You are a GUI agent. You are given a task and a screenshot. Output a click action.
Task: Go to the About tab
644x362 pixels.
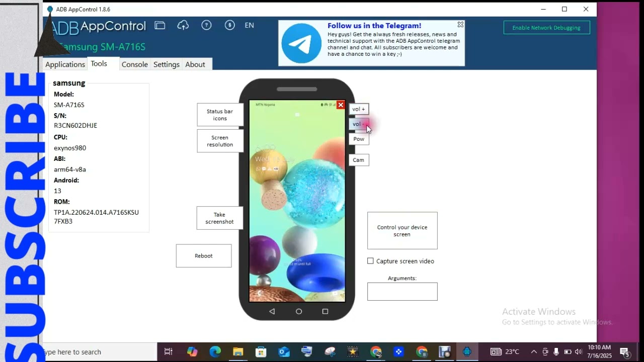(195, 64)
